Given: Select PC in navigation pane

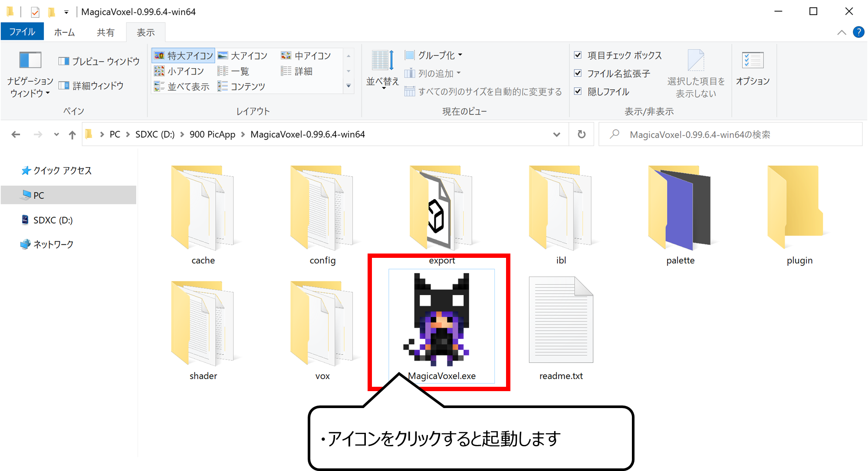Looking at the screenshot, I should pyautogui.click(x=69, y=195).
